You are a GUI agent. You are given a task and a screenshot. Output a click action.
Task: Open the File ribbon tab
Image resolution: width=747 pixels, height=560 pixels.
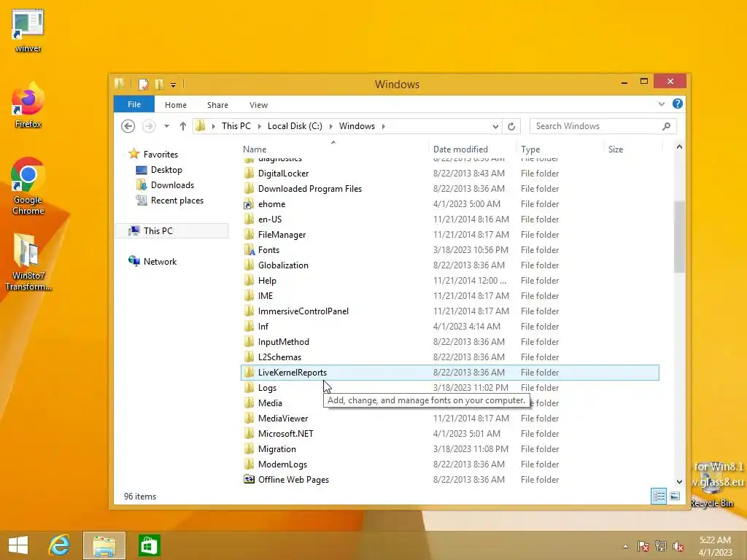point(134,104)
